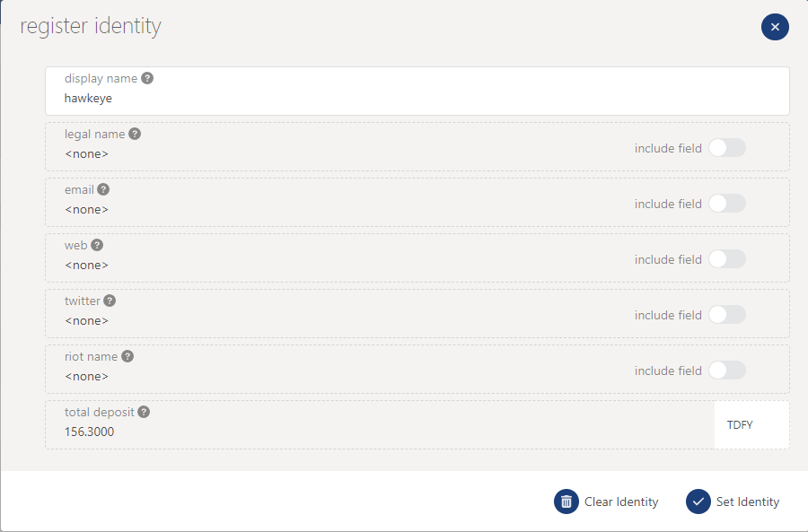808x532 pixels.
Task: Click the riot name help icon
Action: (127, 356)
